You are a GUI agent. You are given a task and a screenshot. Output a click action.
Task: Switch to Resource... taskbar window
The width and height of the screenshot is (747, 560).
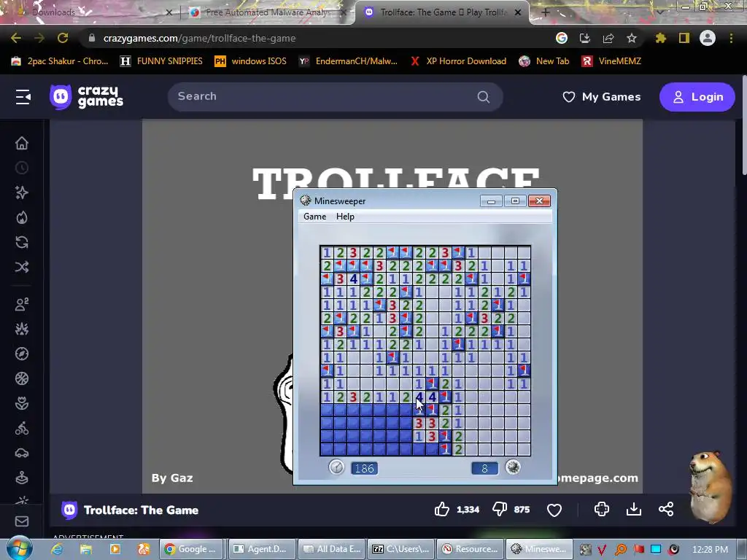coord(469,549)
